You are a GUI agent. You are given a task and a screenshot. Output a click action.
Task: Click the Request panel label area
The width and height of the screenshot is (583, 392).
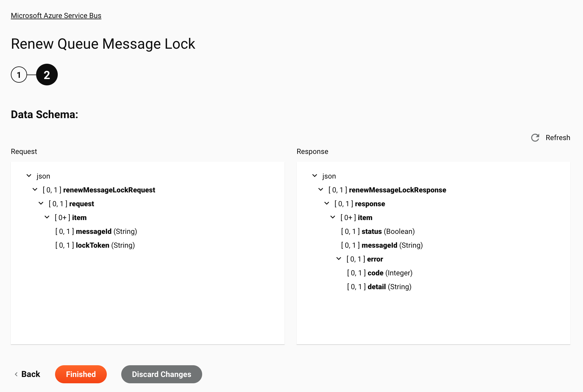24,152
